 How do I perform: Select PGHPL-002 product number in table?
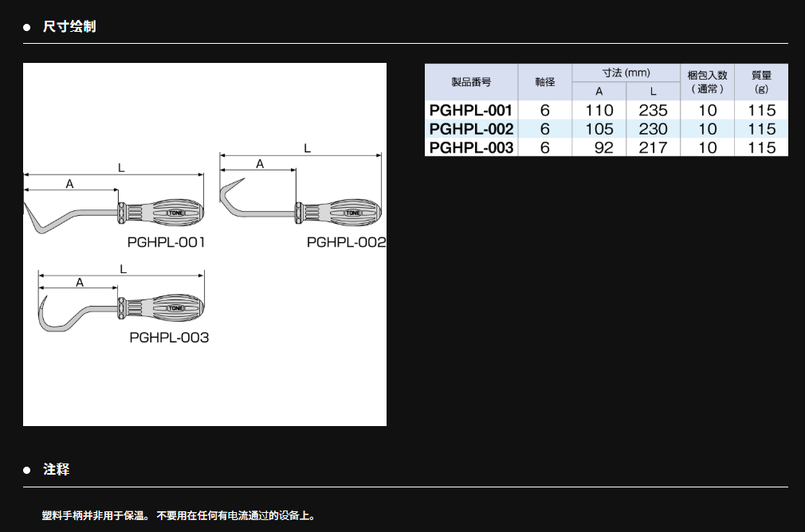click(x=470, y=129)
